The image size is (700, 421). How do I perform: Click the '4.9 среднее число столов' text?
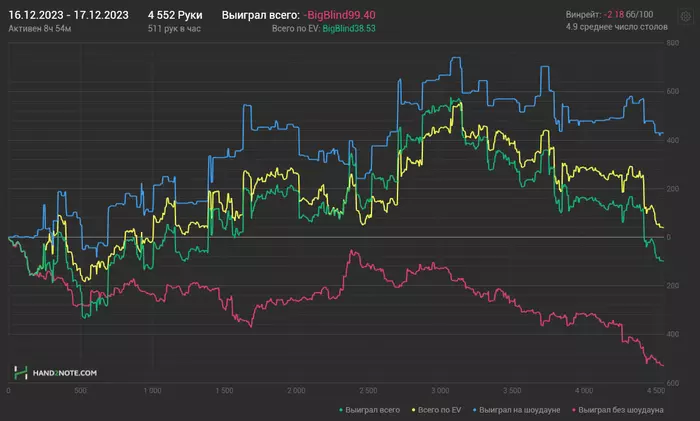click(617, 27)
